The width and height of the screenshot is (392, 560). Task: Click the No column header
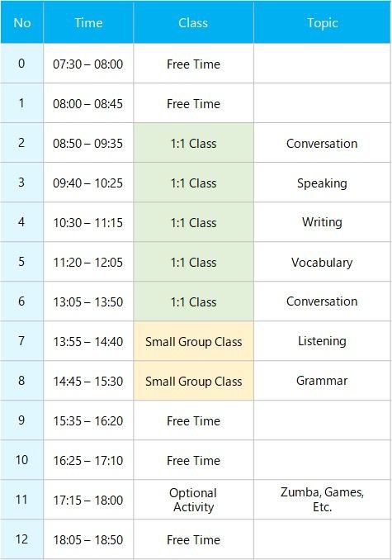click(x=22, y=22)
